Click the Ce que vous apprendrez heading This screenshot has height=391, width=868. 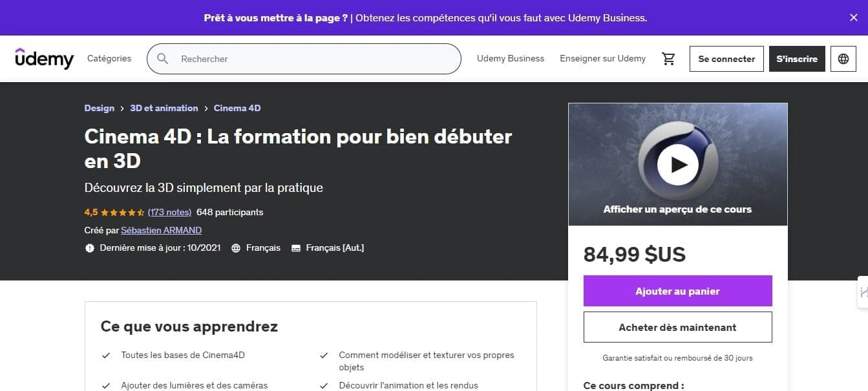click(x=189, y=326)
